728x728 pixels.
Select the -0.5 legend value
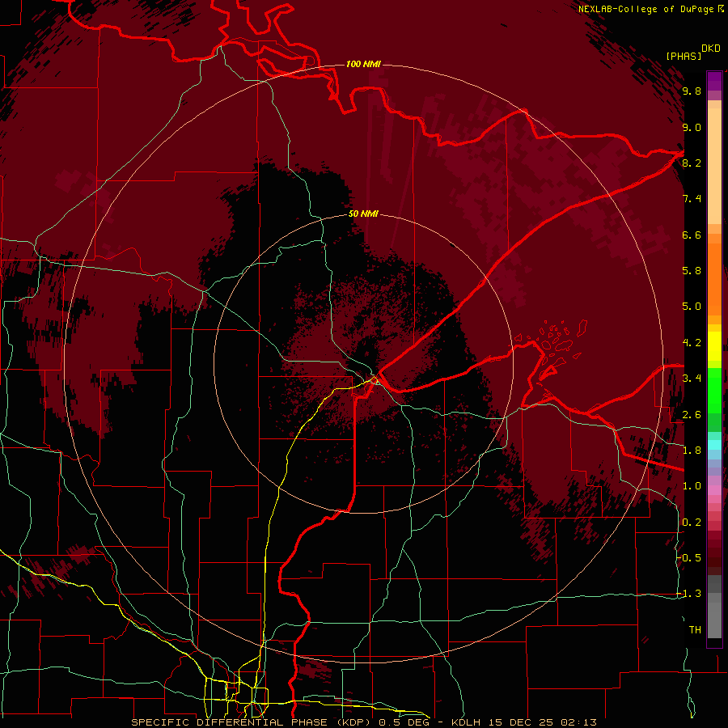(x=689, y=558)
